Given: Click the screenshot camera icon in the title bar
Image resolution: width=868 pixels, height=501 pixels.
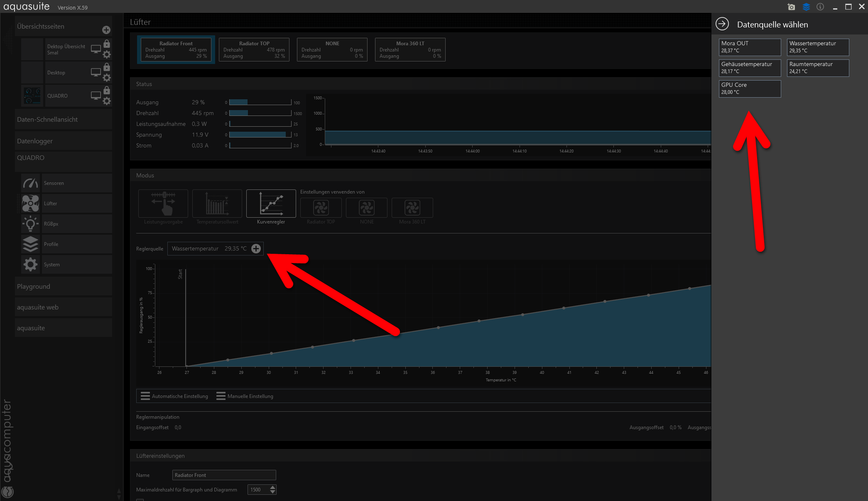Looking at the screenshot, I should [791, 7].
